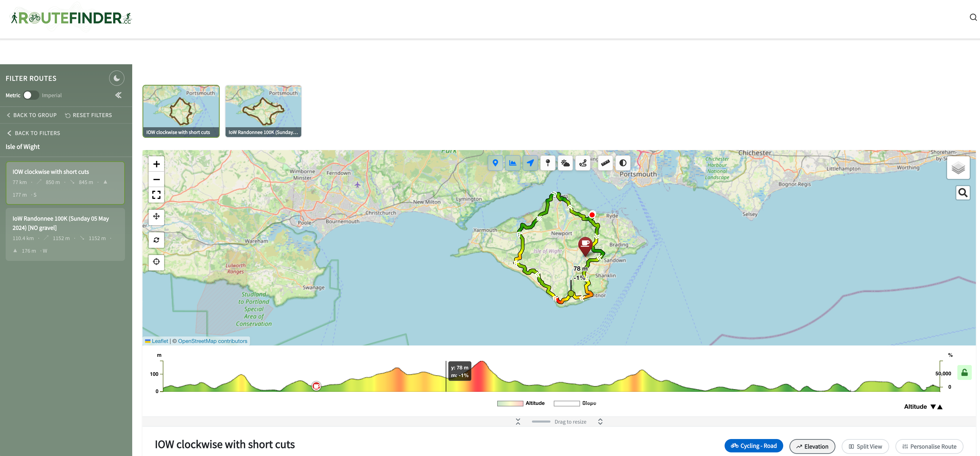Enter fullscreen map view
Viewport: 980px width, 456px height.
coord(156,195)
